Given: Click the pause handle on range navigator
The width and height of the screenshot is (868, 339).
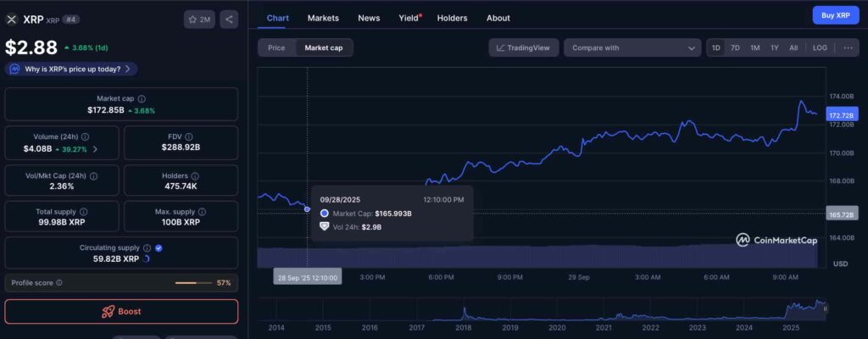Looking at the screenshot, I should pyautogui.click(x=825, y=309).
